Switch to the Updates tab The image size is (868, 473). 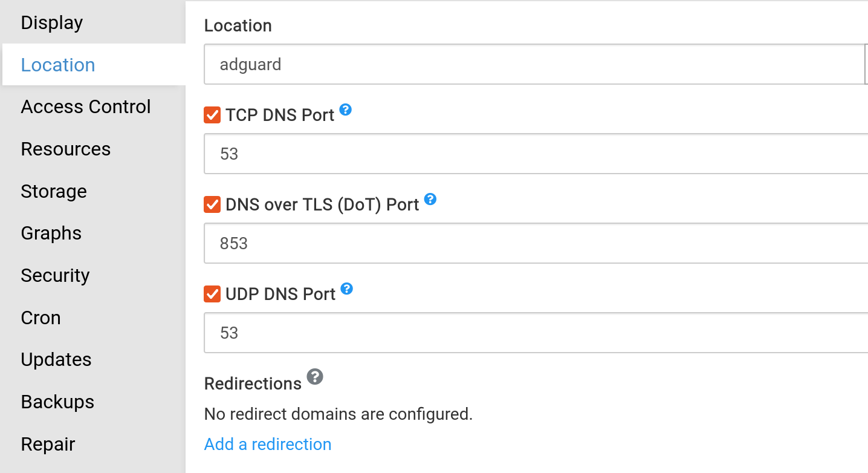[56, 360]
